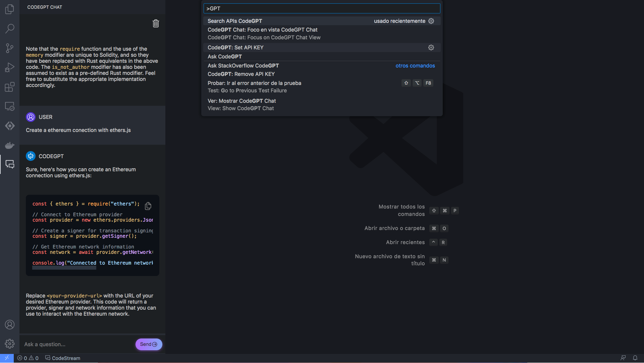Open the Docker view
The height and width of the screenshot is (363, 644).
point(10,145)
